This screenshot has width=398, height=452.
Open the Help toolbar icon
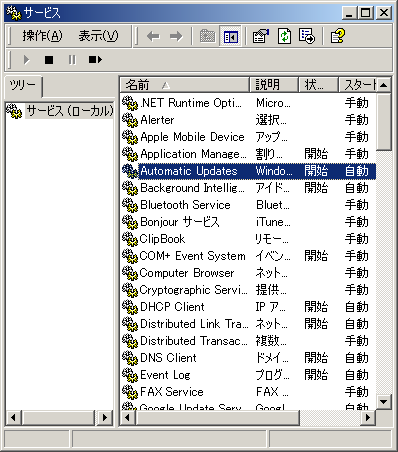(337, 36)
